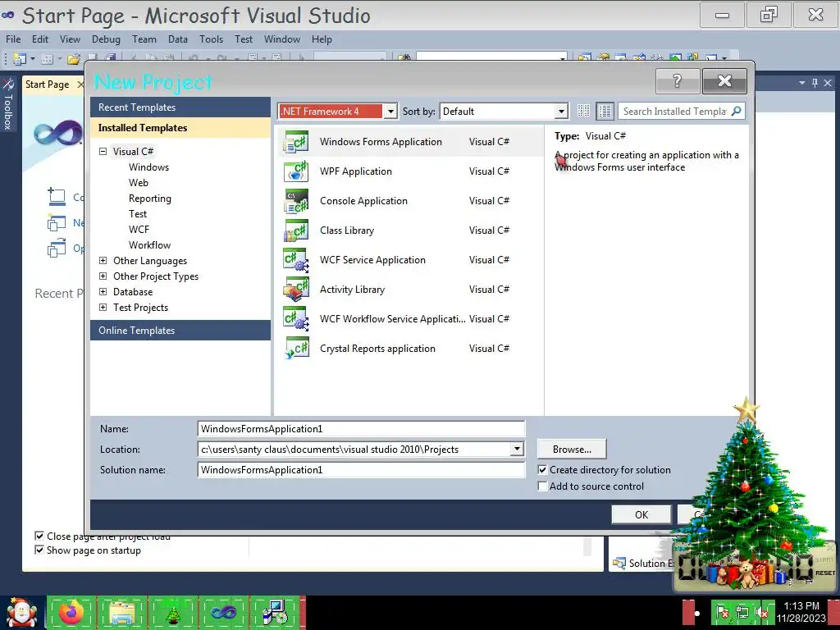840x630 pixels.
Task: Click the auto-hide pin icon of Start Page
Action: pyautogui.click(x=815, y=83)
